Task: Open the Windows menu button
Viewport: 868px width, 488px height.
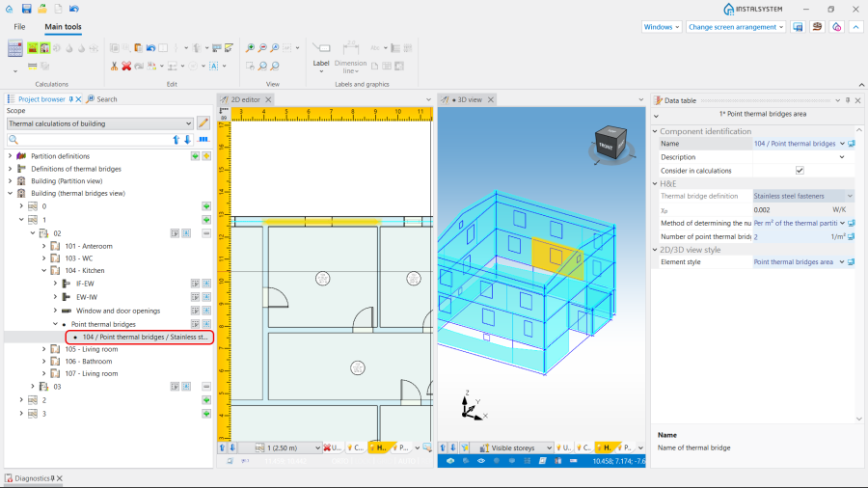Action: click(662, 27)
